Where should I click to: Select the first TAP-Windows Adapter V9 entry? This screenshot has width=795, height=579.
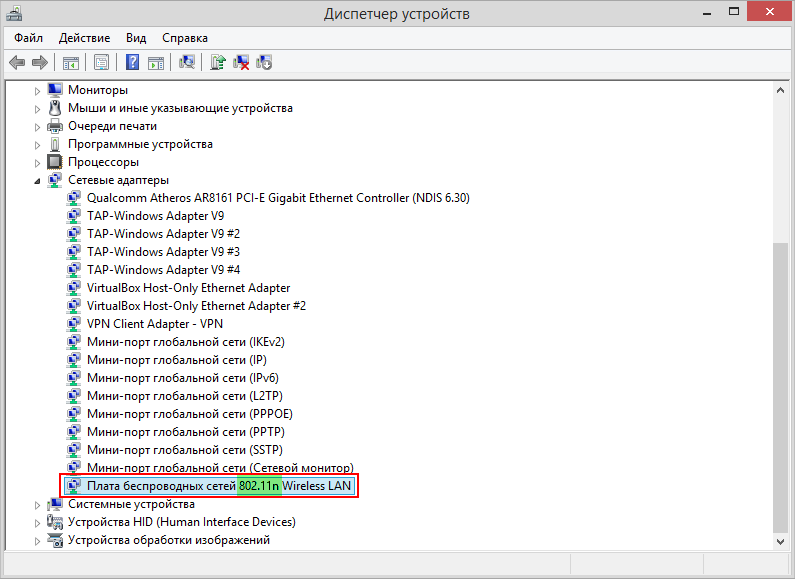pos(155,215)
